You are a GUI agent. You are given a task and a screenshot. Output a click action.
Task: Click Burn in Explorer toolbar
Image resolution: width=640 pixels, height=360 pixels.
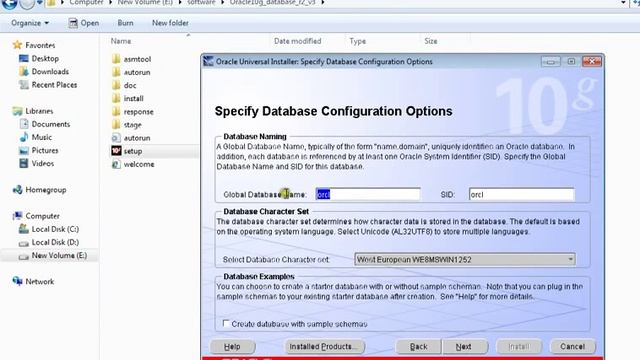[x=125, y=23]
